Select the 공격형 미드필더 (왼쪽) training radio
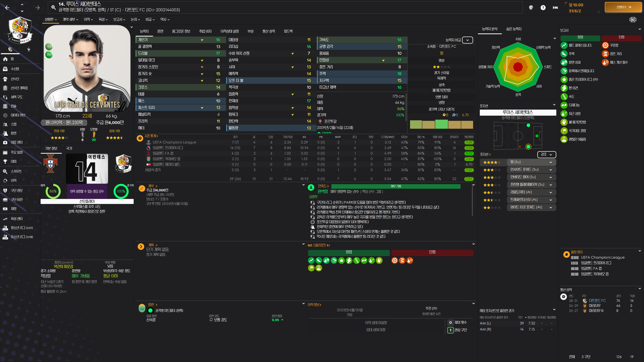Image resolution: width=644 pixels, height=362 pixels. (x=150, y=311)
